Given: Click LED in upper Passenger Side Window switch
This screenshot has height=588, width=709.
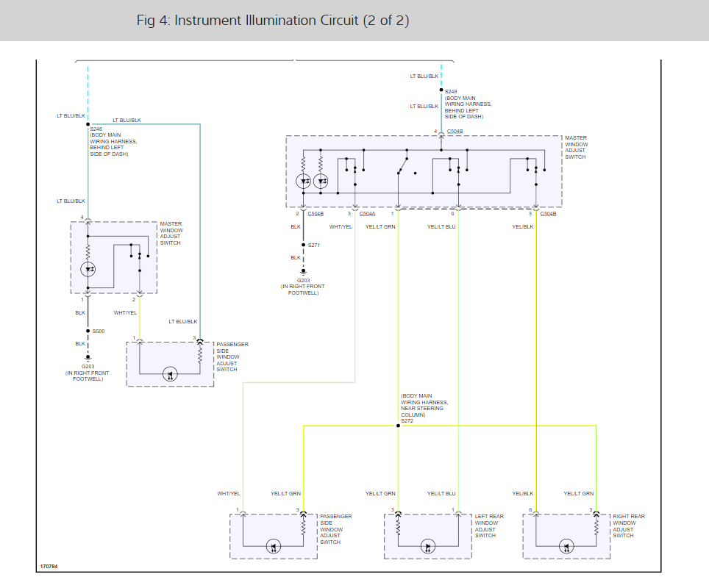Looking at the screenshot, I should 170,374.
